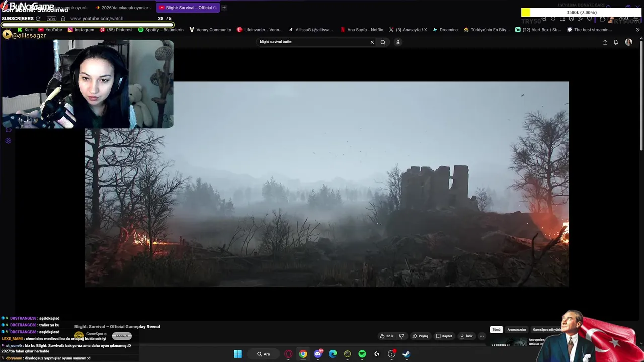Click the video title Blight: Survival – Official Gameplay Reveal
The image size is (644, 362).
117,327
